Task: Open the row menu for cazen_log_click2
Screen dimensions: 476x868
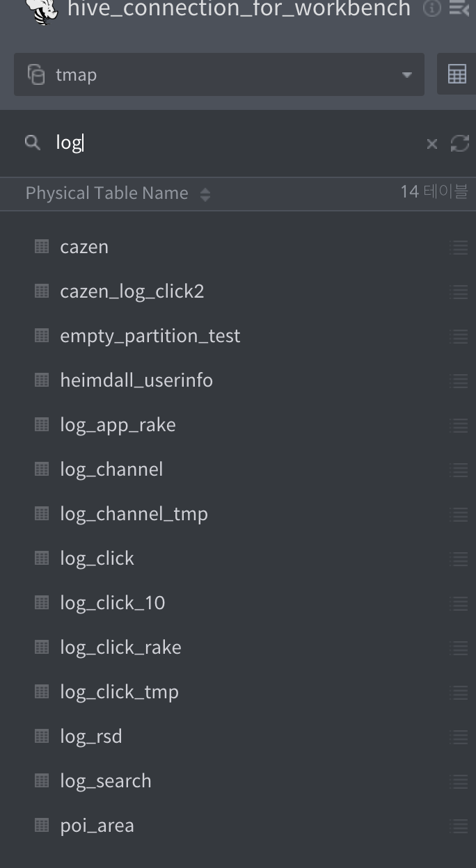Action: [459, 291]
